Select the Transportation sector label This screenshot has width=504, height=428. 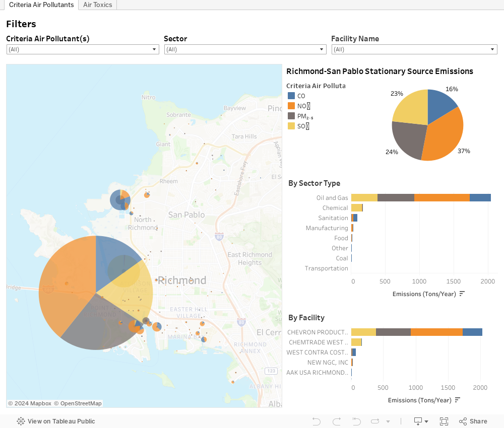(326, 268)
